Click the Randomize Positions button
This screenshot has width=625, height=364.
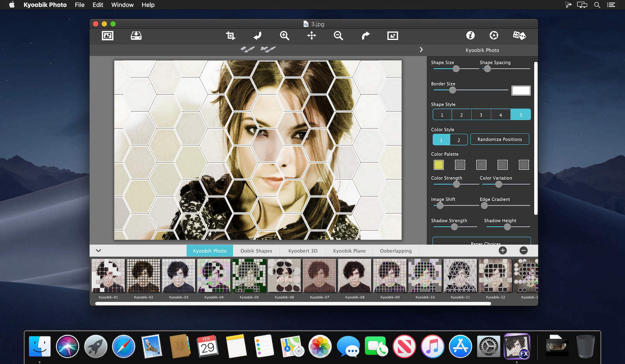point(499,139)
